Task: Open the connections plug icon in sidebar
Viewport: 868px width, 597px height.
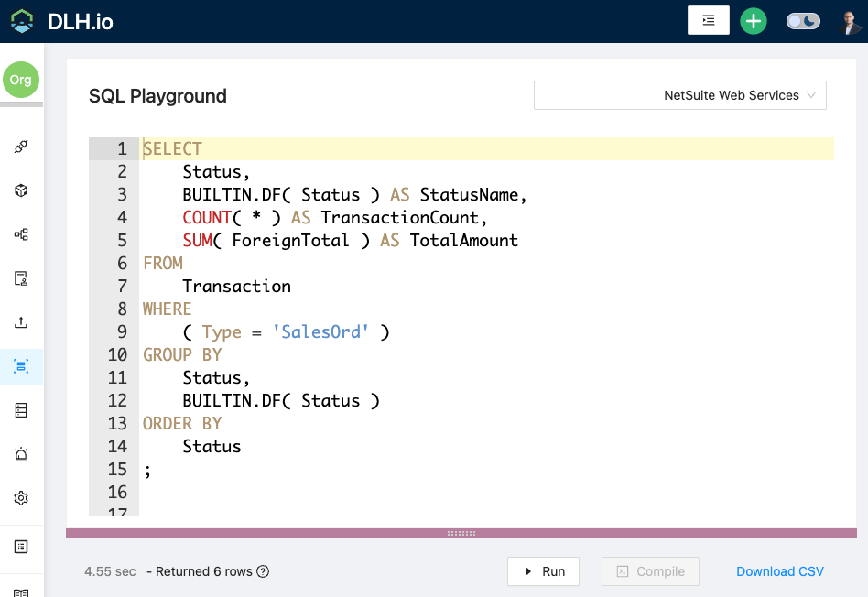Action: 20,147
